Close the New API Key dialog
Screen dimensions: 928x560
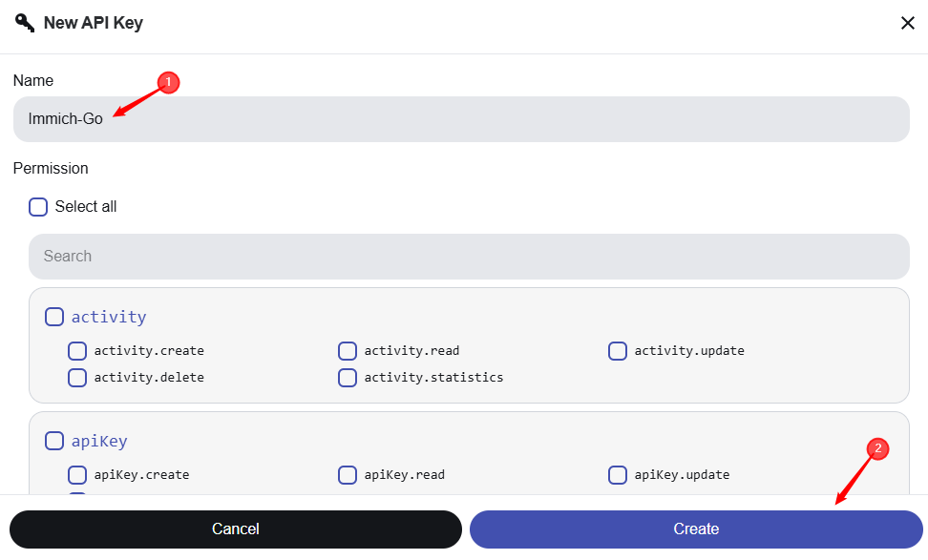[907, 23]
